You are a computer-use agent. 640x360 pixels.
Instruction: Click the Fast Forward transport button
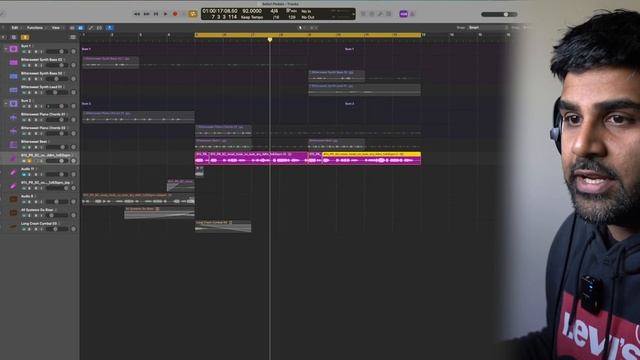tap(147, 14)
